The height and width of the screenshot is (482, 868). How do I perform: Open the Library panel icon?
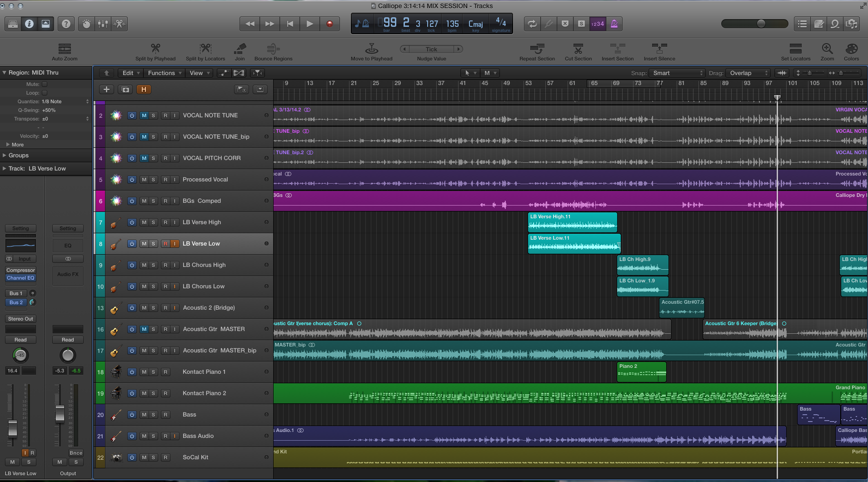coord(13,24)
